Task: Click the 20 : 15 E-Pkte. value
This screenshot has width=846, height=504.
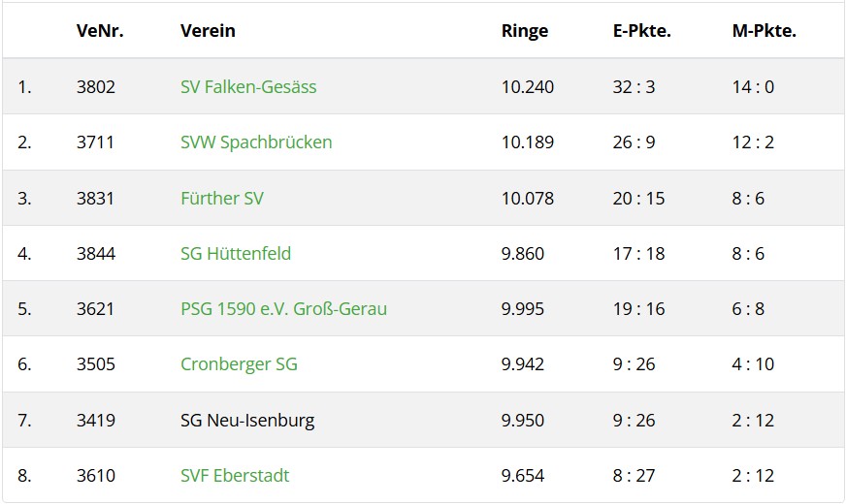Action: [638, 198]
